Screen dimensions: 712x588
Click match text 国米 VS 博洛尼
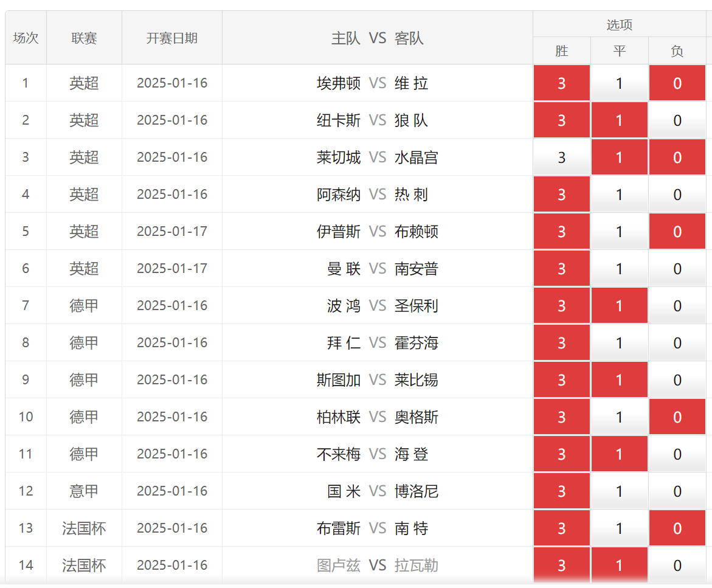point(383,491)
